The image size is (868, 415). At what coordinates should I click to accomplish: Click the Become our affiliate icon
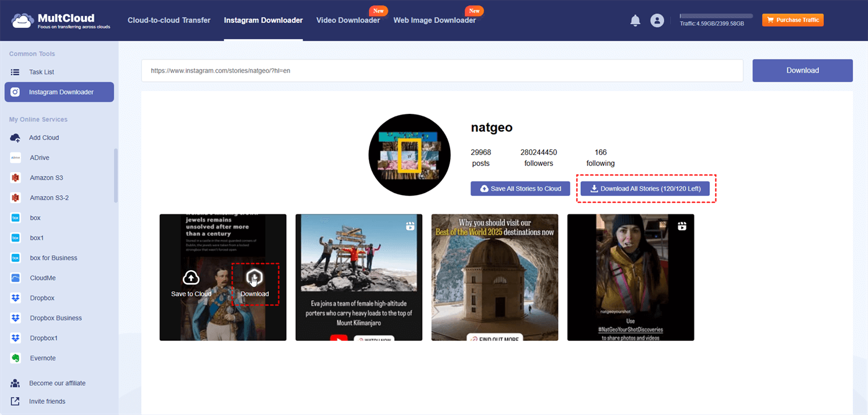[x=15, y=383]
